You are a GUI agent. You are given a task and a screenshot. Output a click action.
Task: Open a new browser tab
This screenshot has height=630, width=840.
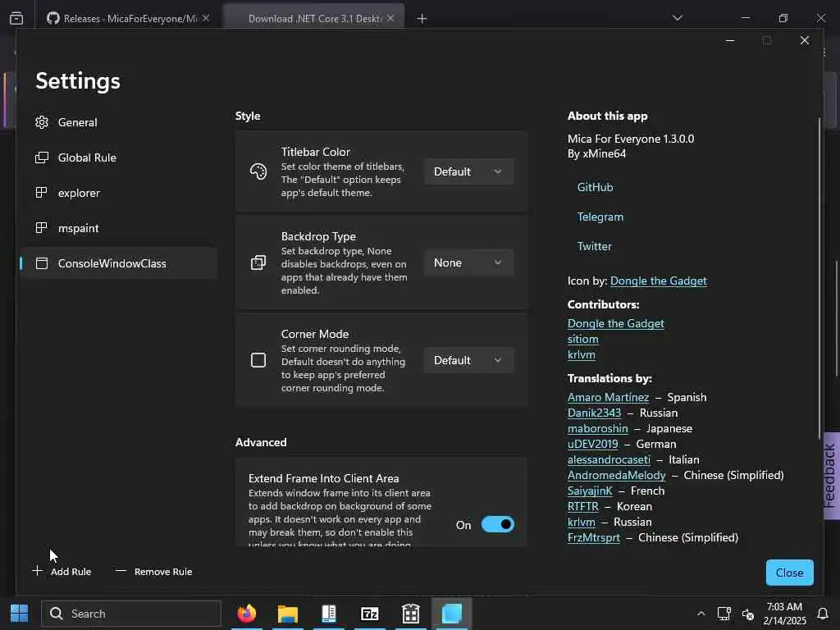point(422,19)
